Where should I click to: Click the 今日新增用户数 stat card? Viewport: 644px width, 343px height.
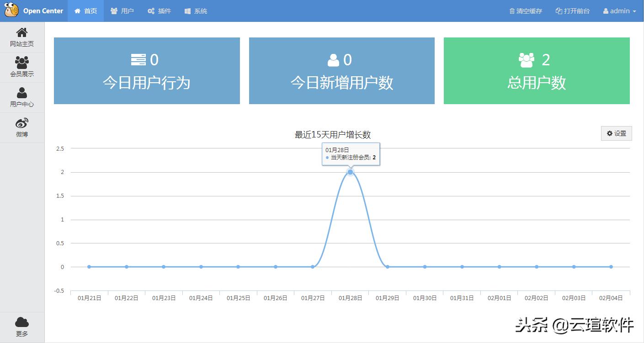coord(342,71)
